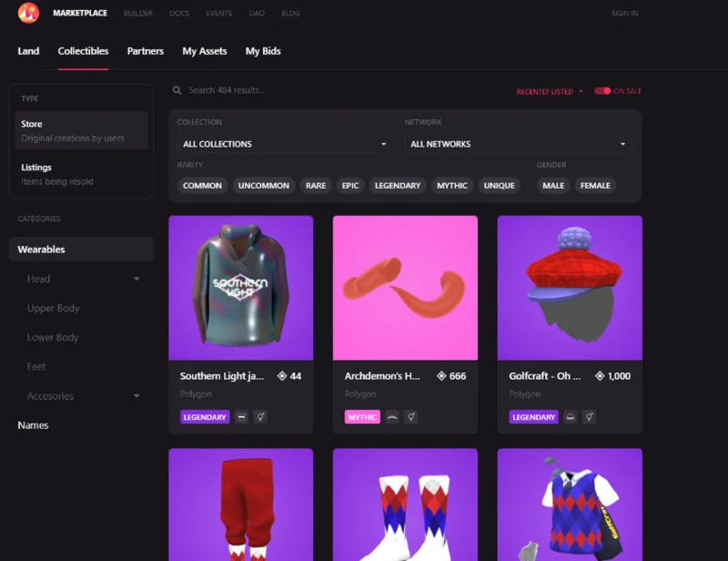The image size is (728, 561).
Task: Open the My Bids tab
Action: coord(263,51)
